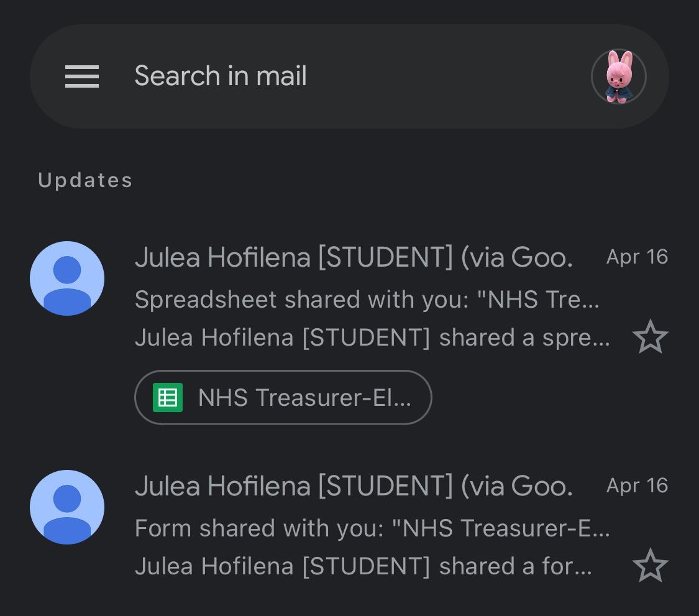Select sender avatar of the spreadsheet email

click(x=67, y=278)
